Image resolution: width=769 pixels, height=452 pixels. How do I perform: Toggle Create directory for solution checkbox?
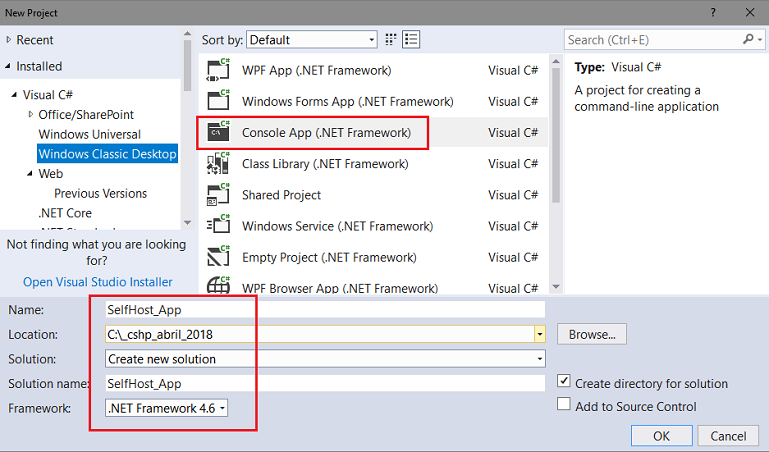click(564, 381)
